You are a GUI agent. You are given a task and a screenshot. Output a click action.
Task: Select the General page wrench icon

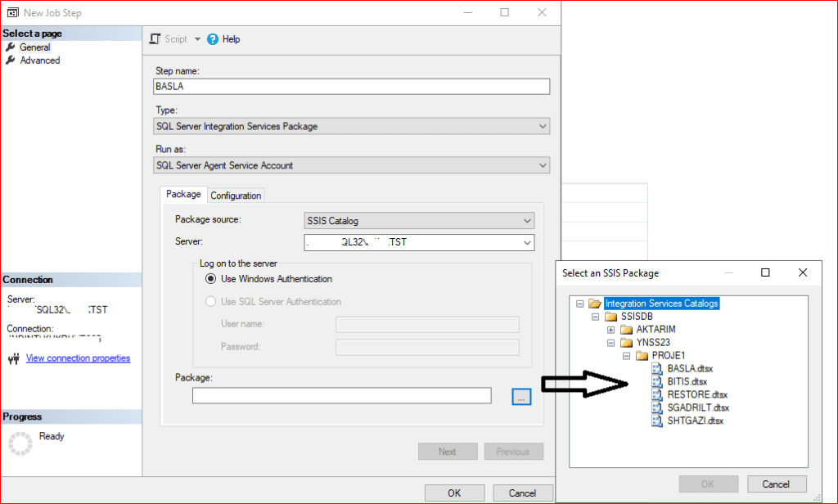(x=11, y=47)
